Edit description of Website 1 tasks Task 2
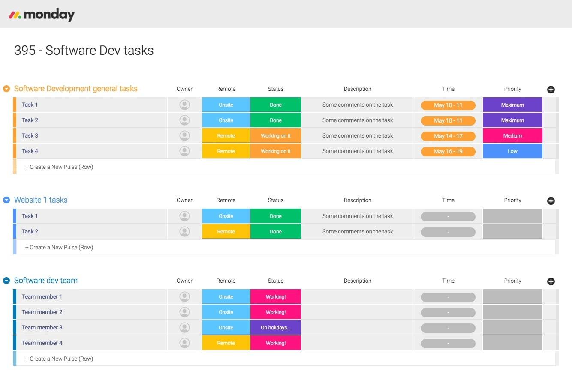The width and height of the screenshot is (572, 392). pos(358,231)
